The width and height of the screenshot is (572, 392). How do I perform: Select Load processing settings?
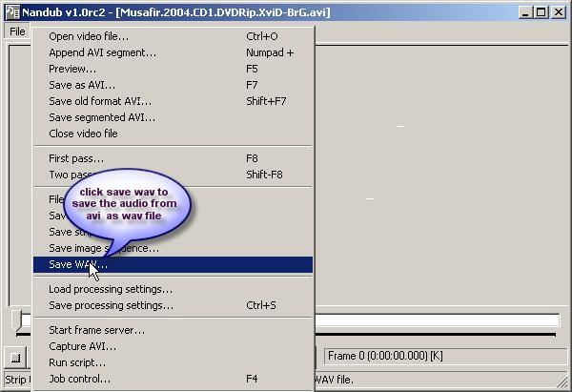pos(173,289)
